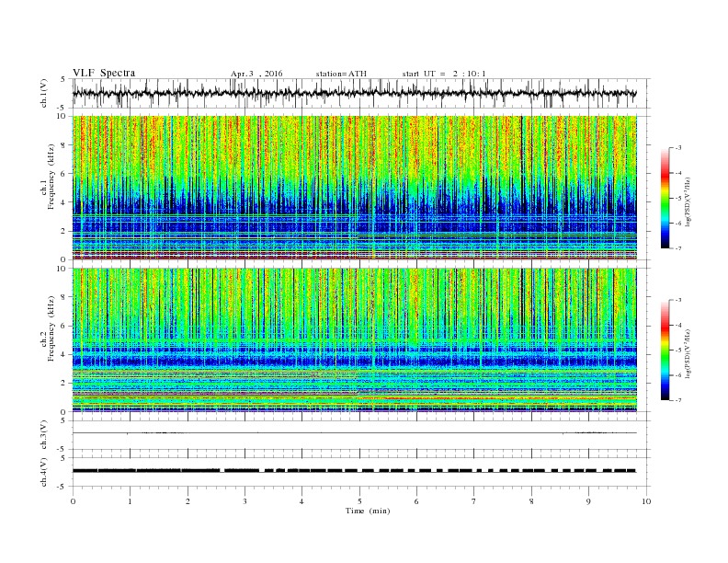Click the "8" kHz tick on ch.1 frequency axis

[63, 145]
